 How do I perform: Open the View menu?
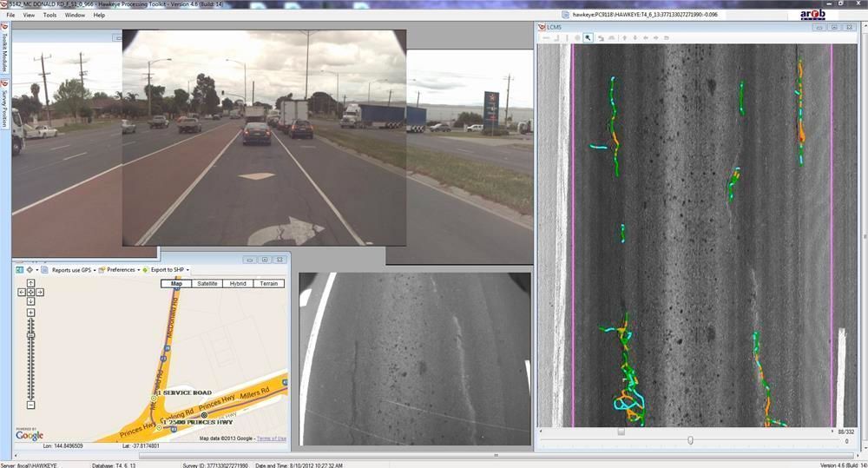coord(29,15)
